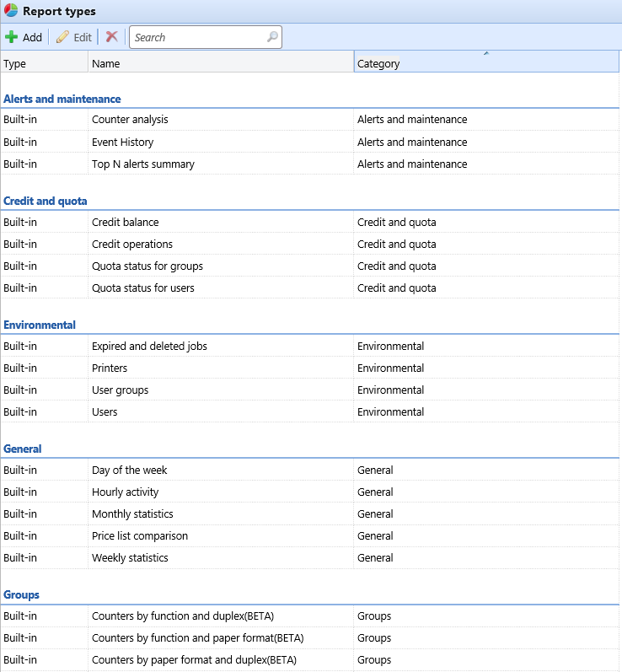
Task: Click the Report types pie chart icon
Action: (x=11, y=11)
